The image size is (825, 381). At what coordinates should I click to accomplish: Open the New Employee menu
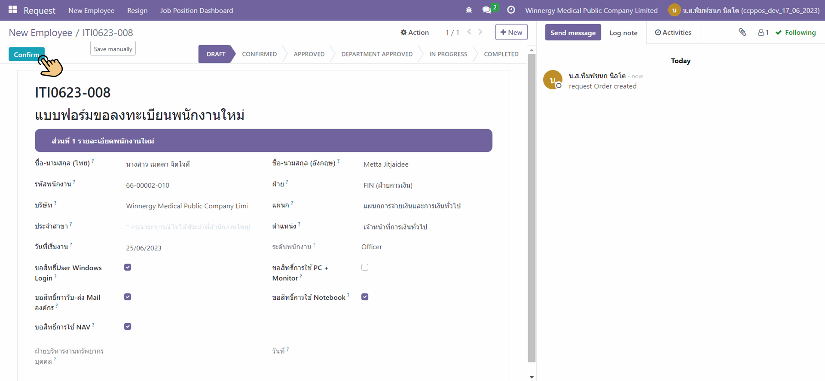coord(91,11)
